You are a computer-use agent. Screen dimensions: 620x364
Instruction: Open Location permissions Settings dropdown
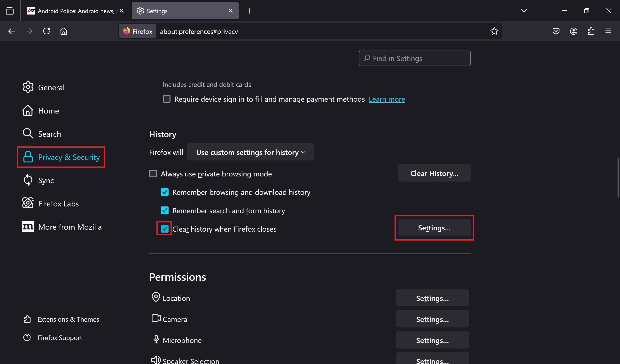[x=432, y=298]
